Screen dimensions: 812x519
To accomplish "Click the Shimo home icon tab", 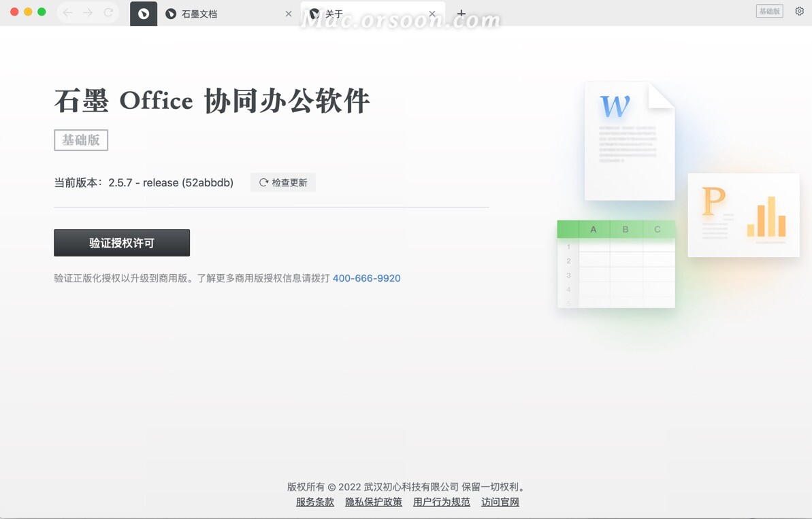I will click(144, 14).
